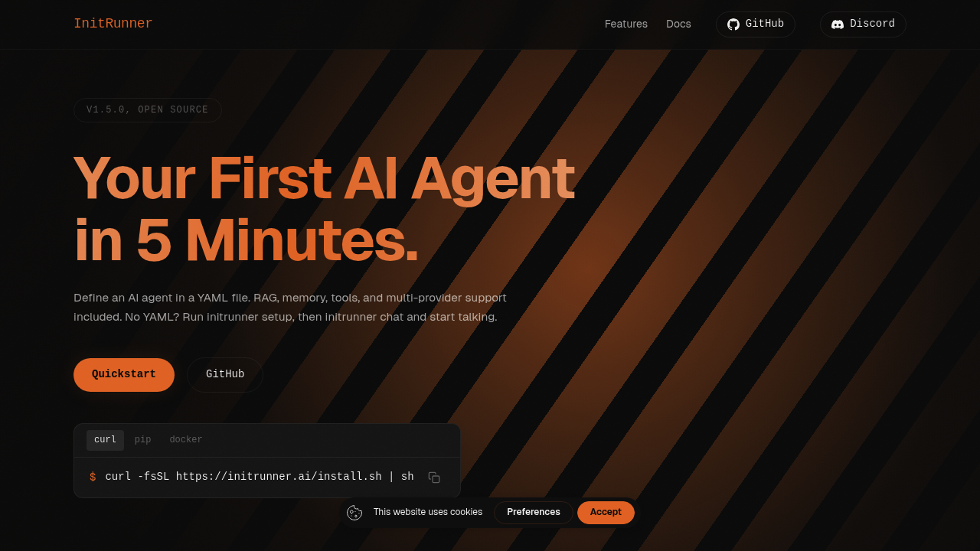This screenshot has height=551, width=980.
Task: Click the curl -fsSL install command text
Action: [x=260, y=477]
